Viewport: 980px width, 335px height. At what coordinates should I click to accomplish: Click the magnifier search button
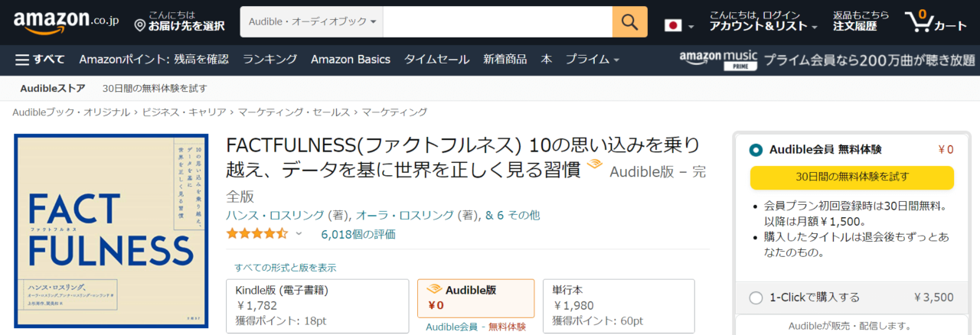pyautogui.click(x=629, y=22)
